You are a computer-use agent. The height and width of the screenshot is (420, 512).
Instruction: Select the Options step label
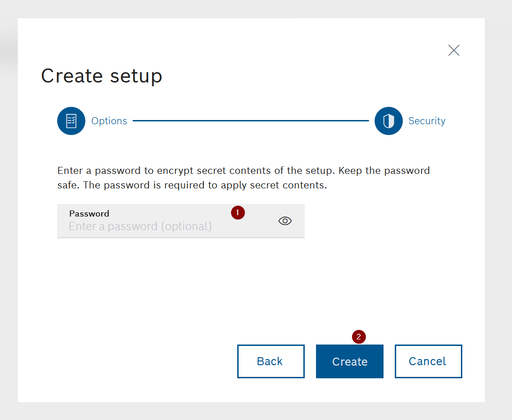click(x=109, y=121)
